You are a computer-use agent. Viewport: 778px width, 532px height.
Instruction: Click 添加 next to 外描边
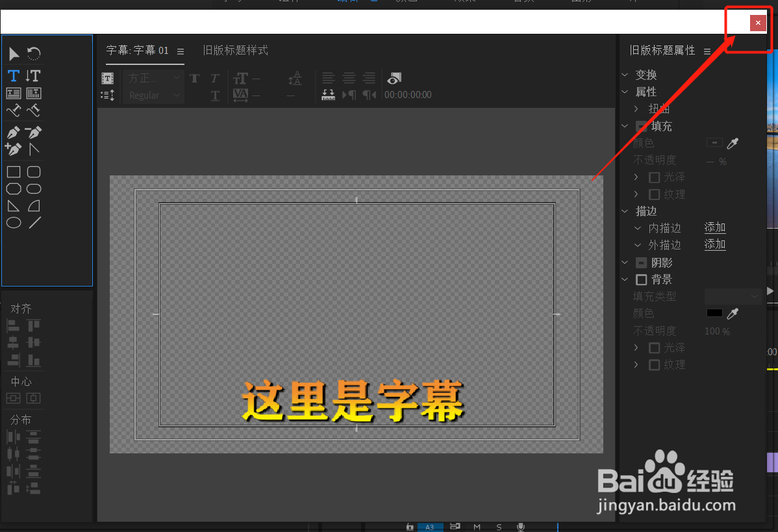[x=715, y=245]
